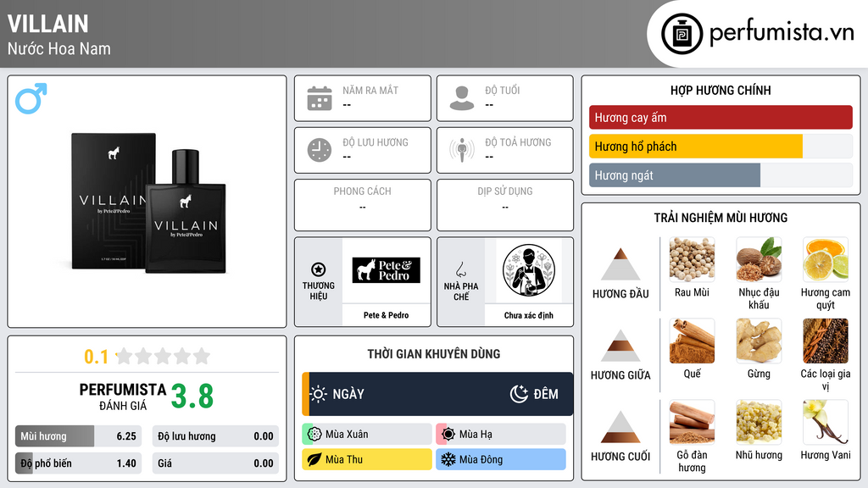Select the Đêm moon option
This screenshot has height=488, width=868.
[x=534, y=394]
